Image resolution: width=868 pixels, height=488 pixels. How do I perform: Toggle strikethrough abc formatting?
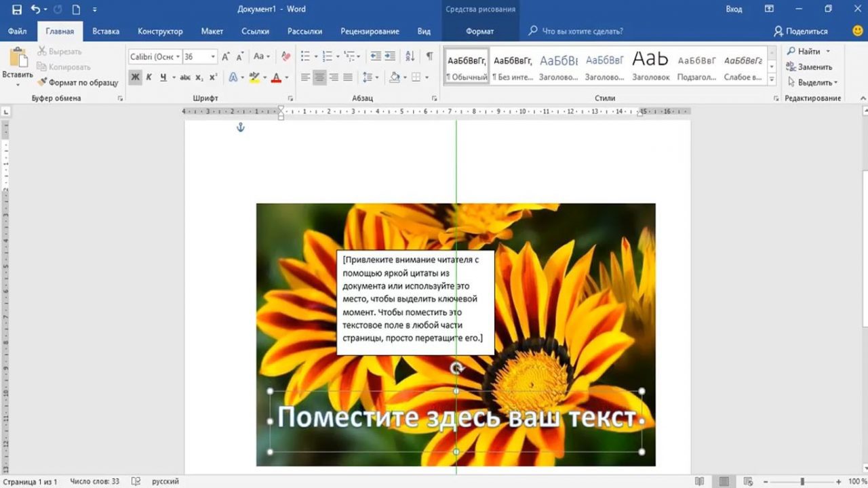click(185, 77)
